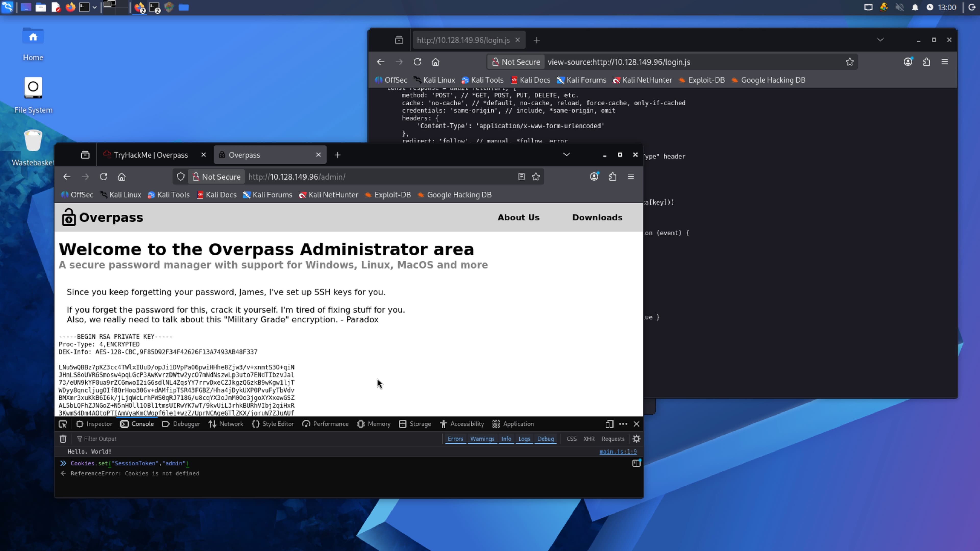
Task: Bookmark the admin page with the star
Action: point(536,177)
